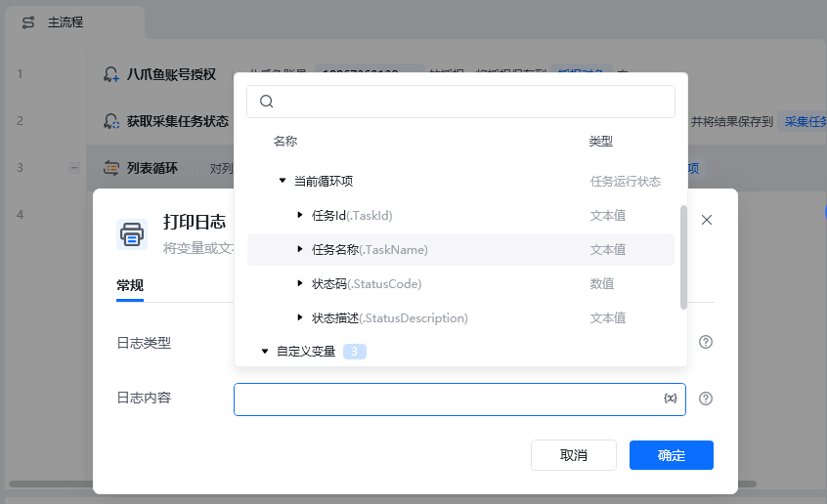The width and height of the screenshot is (827, 504).
Task: Click the 取消 button
Action: point(574,455)
